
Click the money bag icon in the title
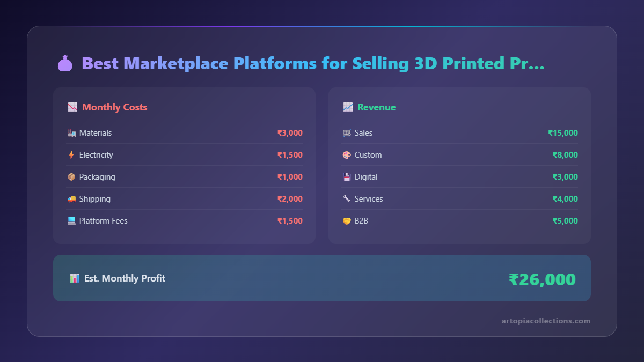tap(65, 63)
